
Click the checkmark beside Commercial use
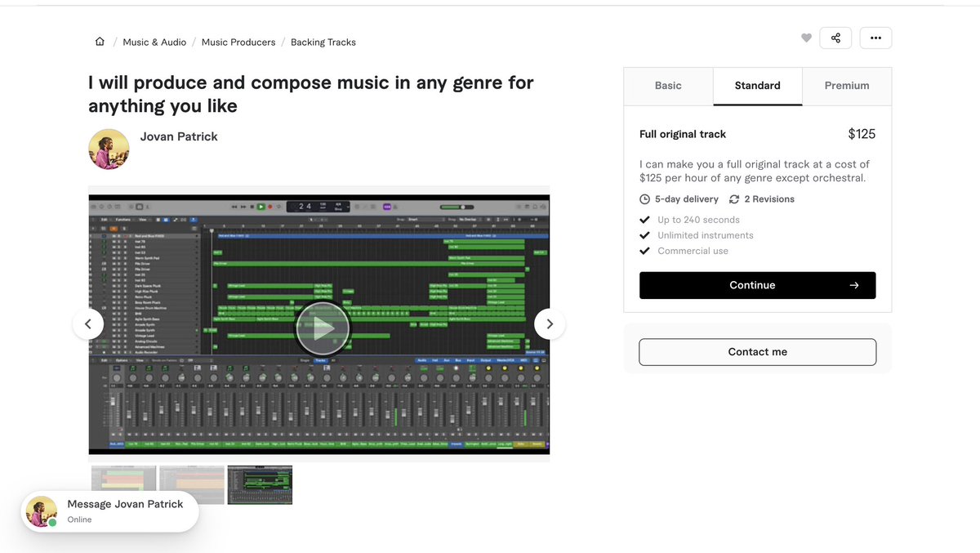click(644, 251)
